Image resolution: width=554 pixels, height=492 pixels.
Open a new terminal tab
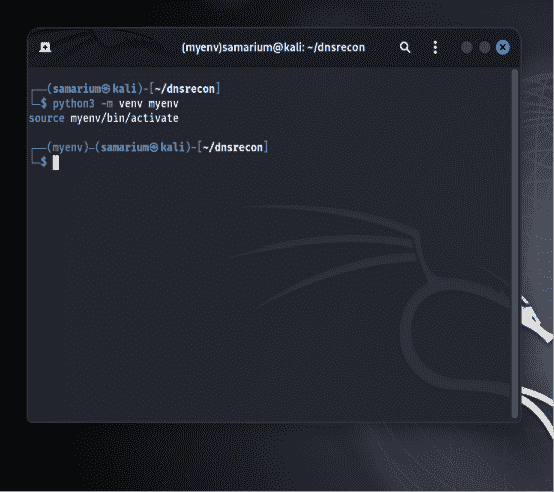[45, 47]
